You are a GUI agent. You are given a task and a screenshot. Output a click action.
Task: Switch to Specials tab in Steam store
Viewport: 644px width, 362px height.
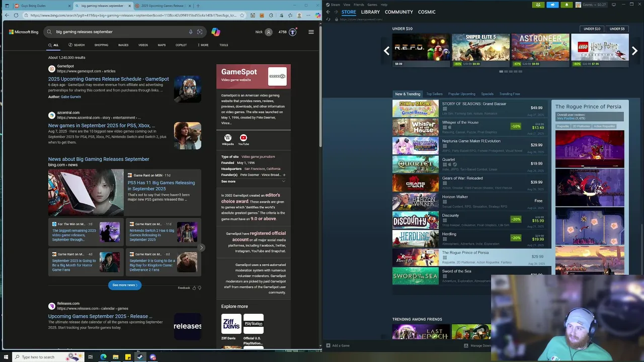[x=487, y=94]
